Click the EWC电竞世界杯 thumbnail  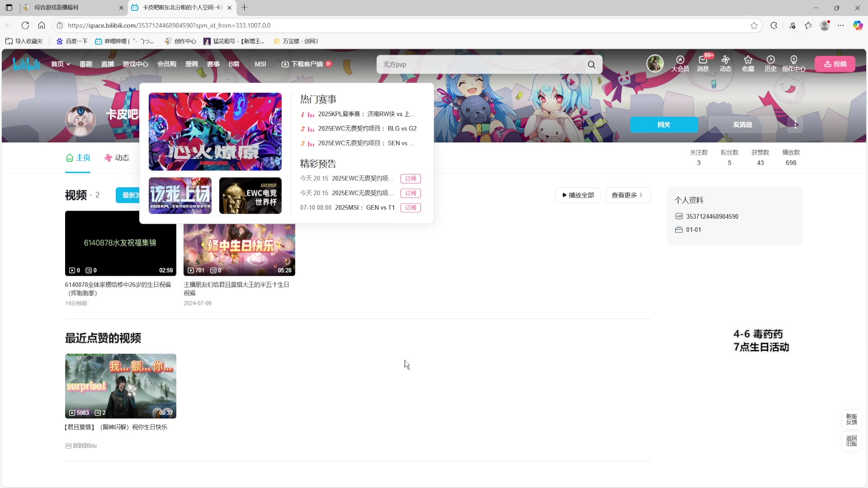(250, 196)
